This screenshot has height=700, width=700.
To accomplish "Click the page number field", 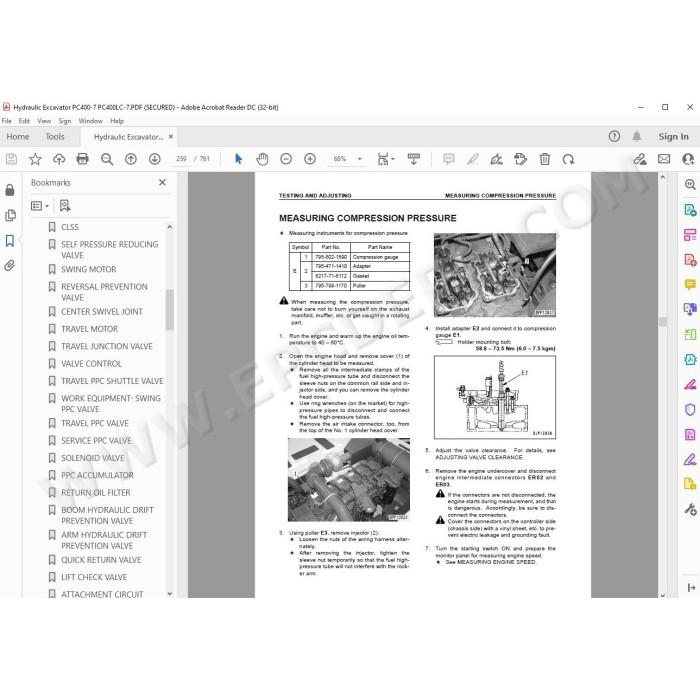I will coord(181,159).
